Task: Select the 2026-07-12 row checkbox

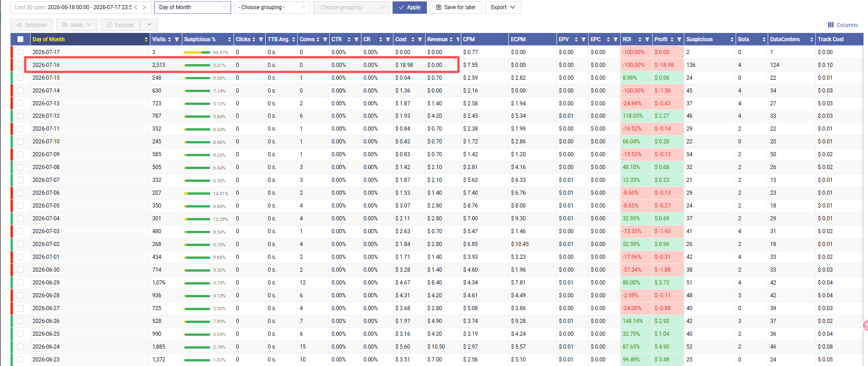Action: pyautogui.click(x=20, y=116)
